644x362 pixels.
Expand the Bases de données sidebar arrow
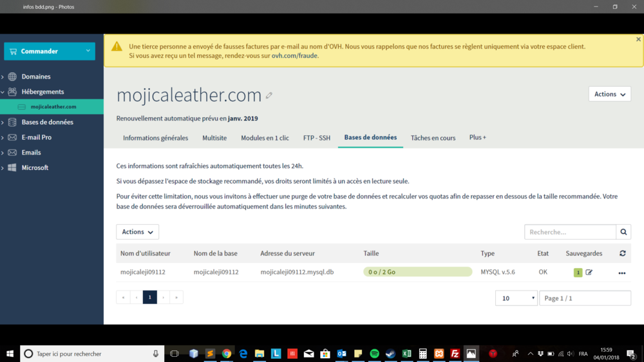pos(3,122)
